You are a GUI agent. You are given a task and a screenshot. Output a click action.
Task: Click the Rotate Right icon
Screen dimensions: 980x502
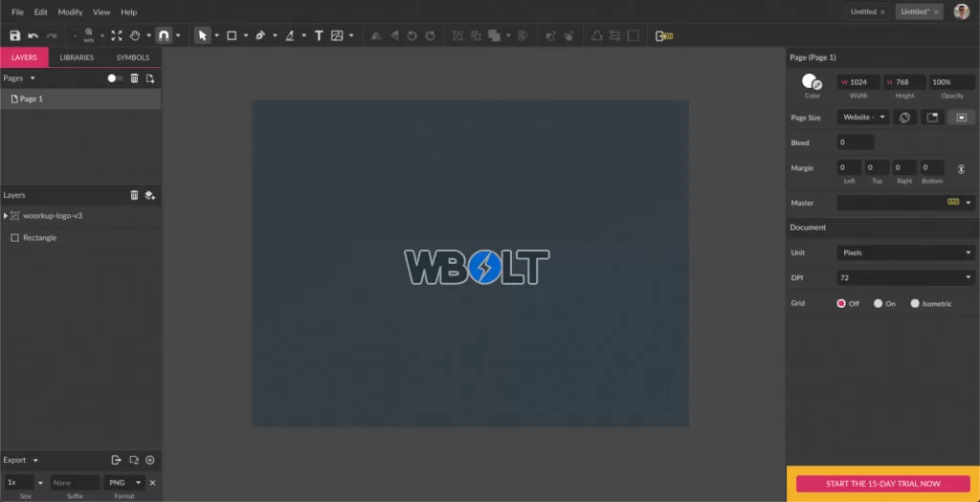430,35
